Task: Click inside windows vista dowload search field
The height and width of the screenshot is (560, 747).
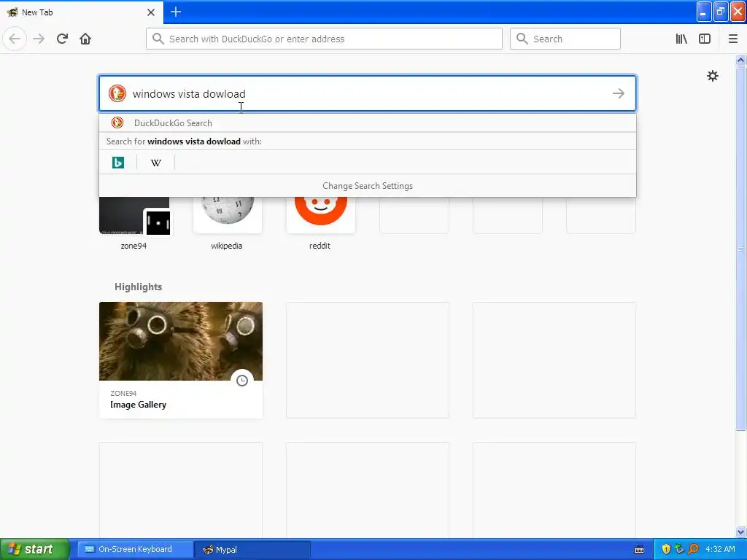Action: tap(368, 93)
